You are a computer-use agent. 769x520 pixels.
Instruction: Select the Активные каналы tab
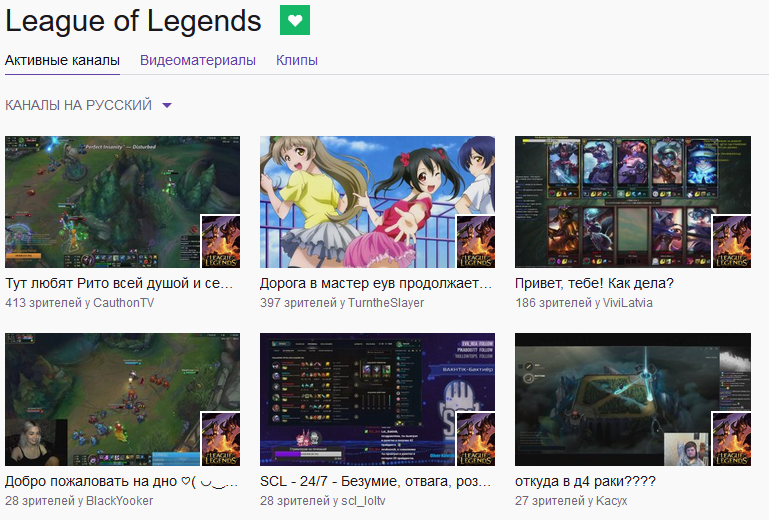coord(62,60)
